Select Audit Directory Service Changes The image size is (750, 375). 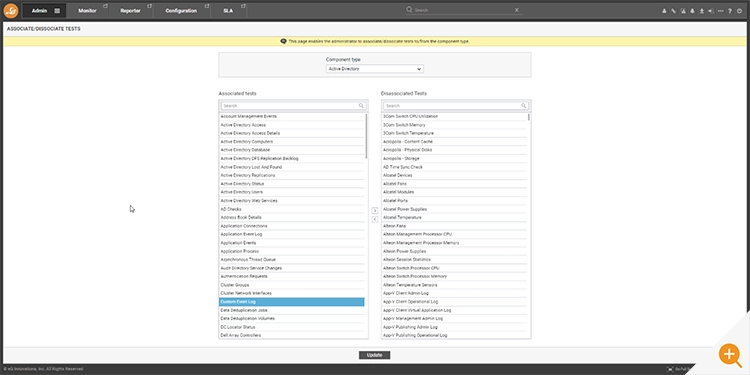(292, 268)
